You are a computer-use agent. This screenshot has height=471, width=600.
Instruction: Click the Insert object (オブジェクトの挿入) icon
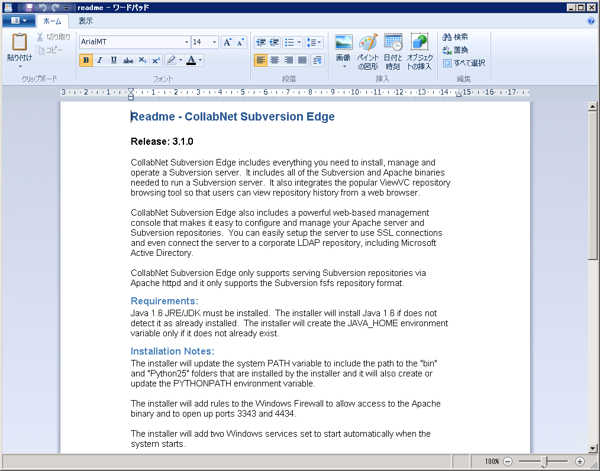tap(419, 42)
